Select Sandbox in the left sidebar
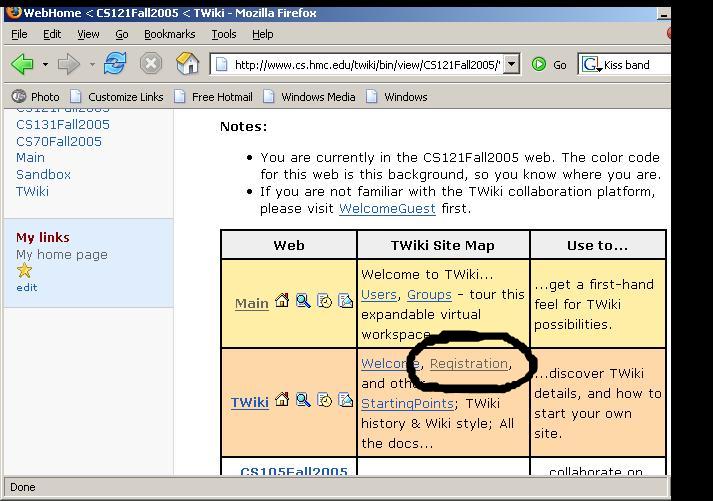This screenshot has height=501, width=713. click(44, 175)
